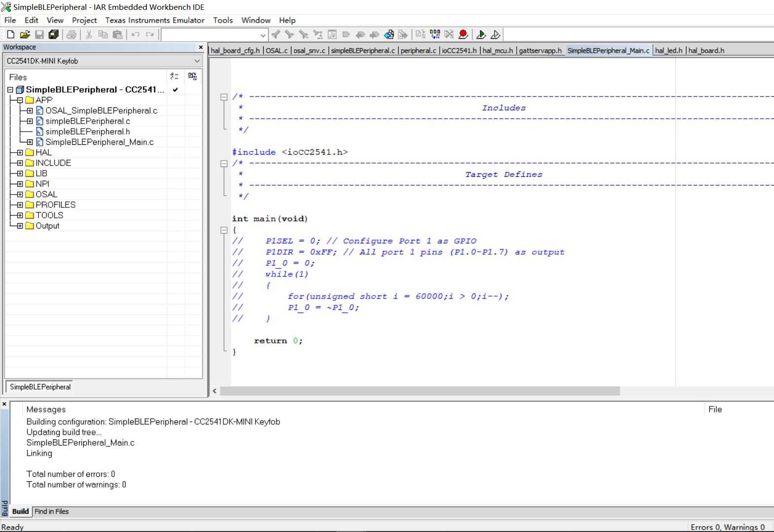Image resolution: width=774 pixels, height=532 pixels.
Task: Switch to hal_led.h editor tab
Action: point(668,50)
